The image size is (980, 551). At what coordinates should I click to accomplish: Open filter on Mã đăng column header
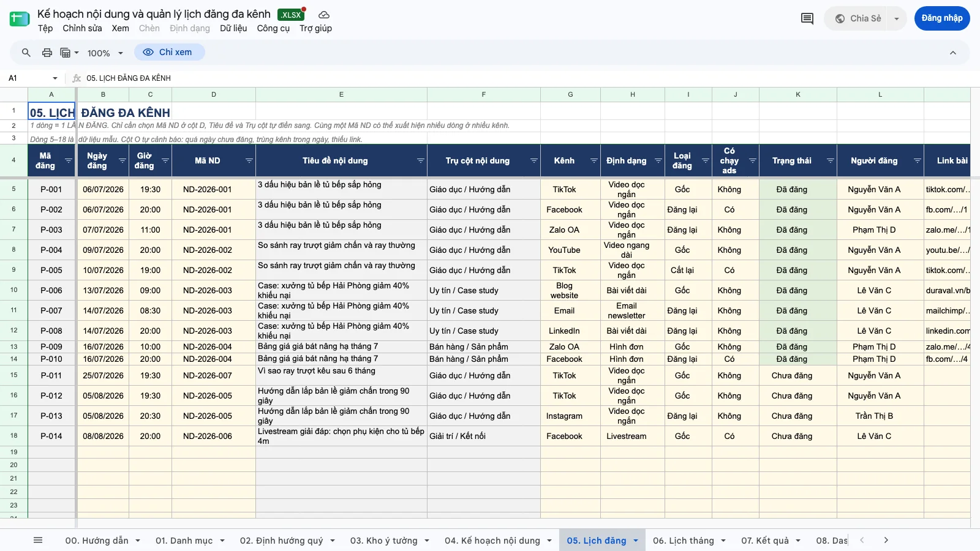(x=69, y=161)
